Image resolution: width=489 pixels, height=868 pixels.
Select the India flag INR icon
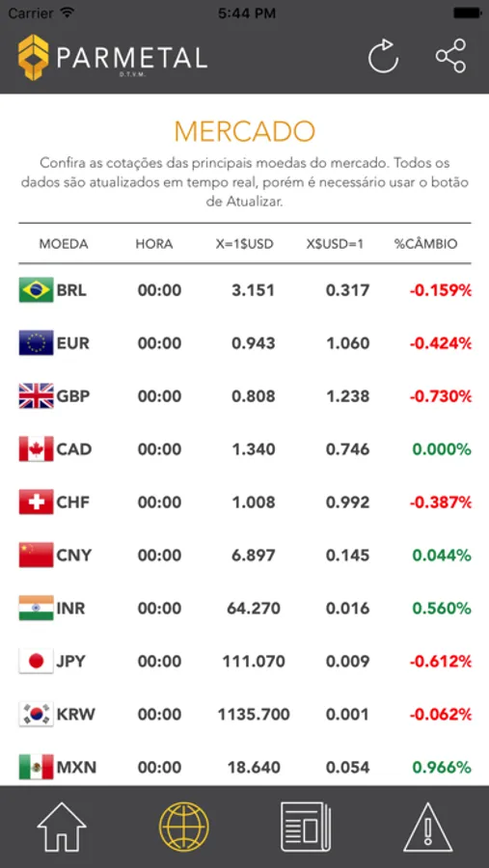click(36, 608)
